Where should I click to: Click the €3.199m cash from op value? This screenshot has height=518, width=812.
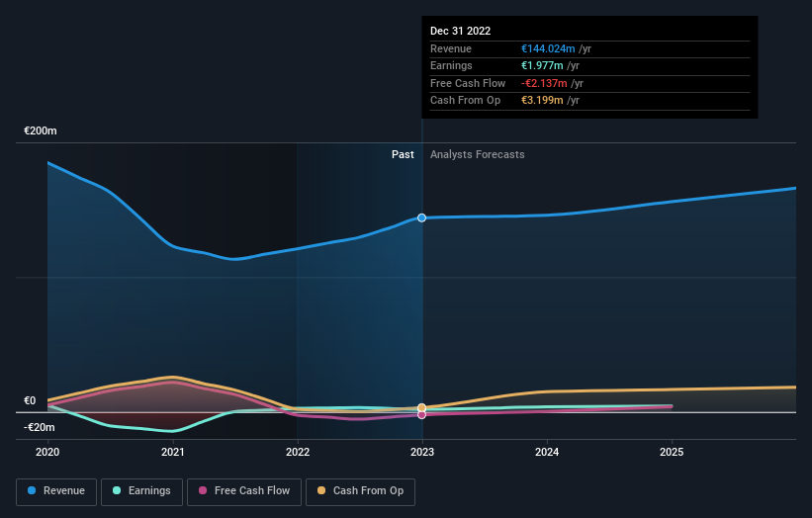542,101
